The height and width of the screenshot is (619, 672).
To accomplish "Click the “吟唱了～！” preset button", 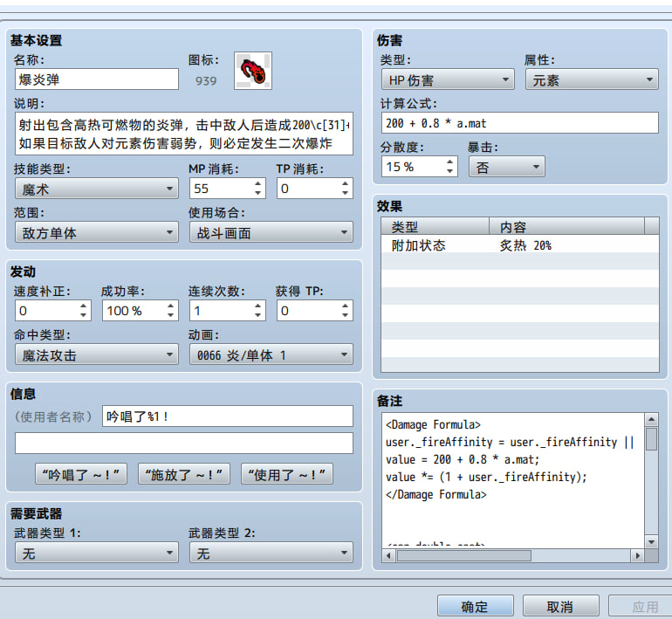I will [81, 474].
